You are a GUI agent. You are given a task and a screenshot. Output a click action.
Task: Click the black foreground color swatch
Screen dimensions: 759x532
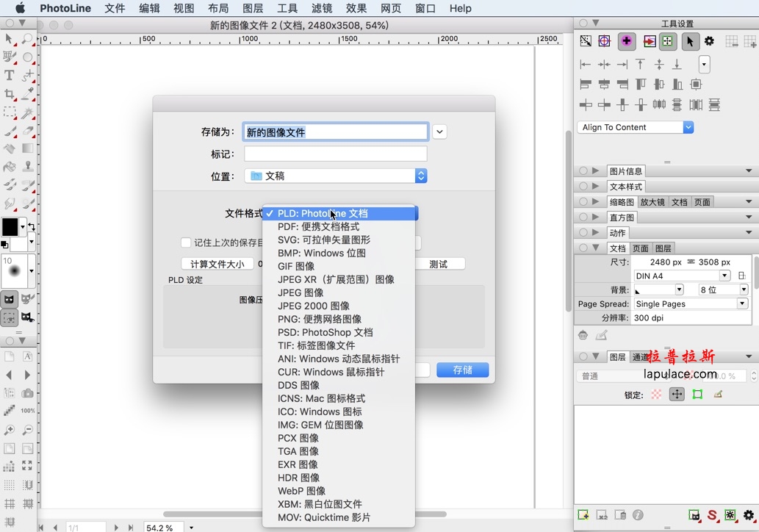tap(10, 226)
